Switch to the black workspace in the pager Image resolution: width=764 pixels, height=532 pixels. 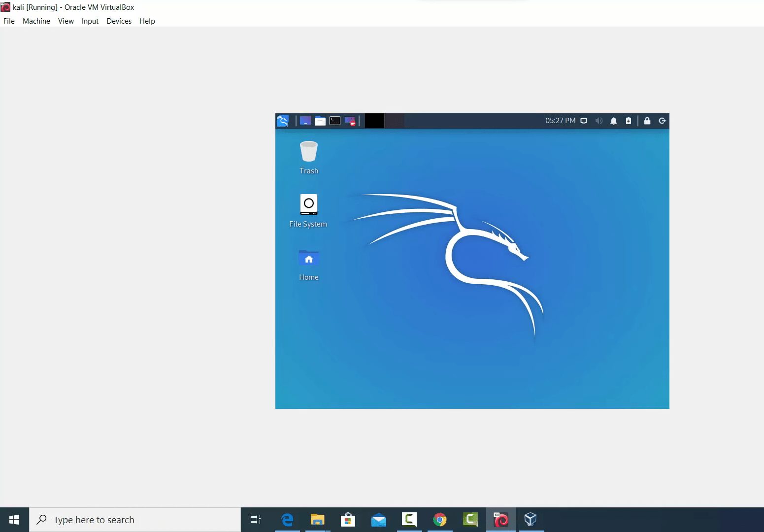click(374, 121)
